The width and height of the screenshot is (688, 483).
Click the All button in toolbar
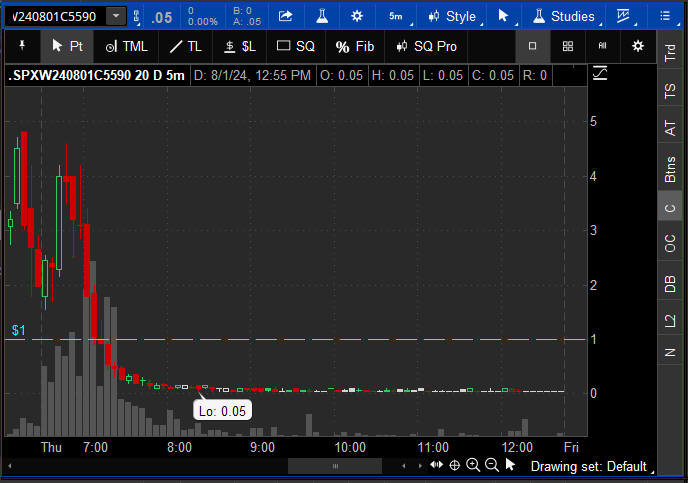(x=602, y=46)
